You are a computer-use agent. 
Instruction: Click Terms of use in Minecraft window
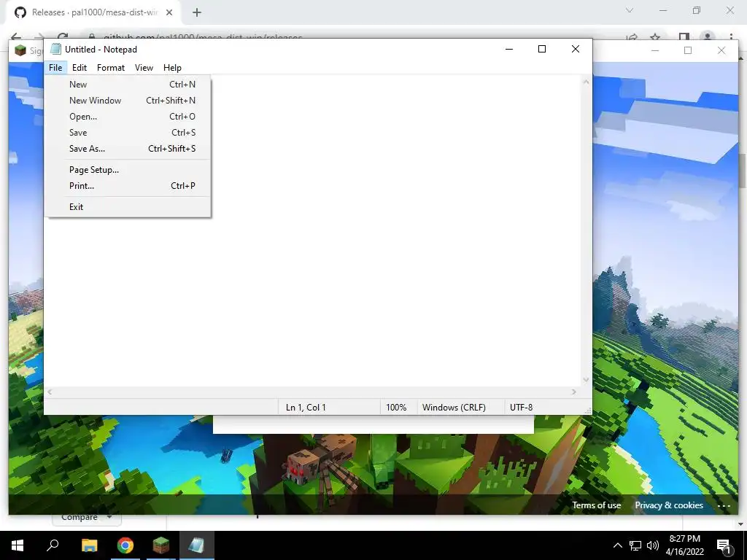(x=597, y=505)
